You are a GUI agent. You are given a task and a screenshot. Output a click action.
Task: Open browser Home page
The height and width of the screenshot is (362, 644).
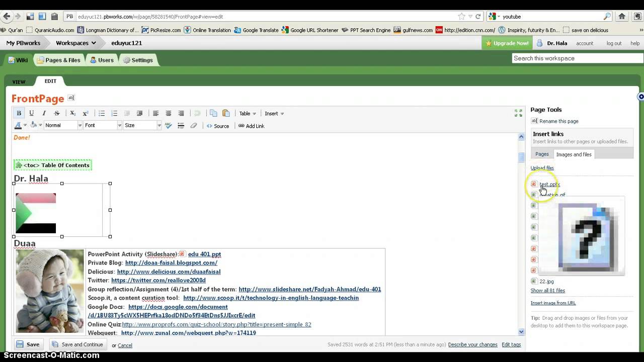click(x=622, y=17)
